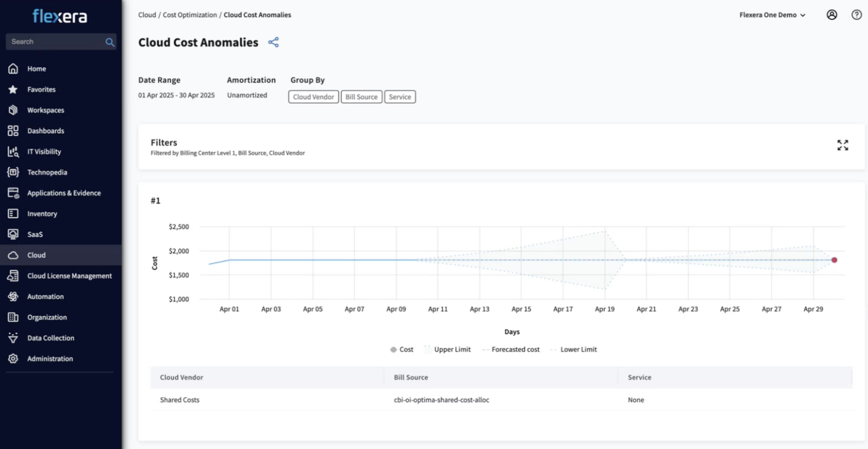Click Cost Optimization breadcrumb link

190,15
